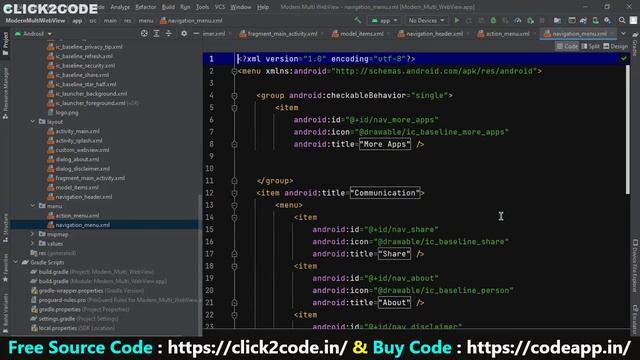The width and height of the screenshot is (640, 360).
Task: Open the No Devices selector dropdown
Action: point(426,20)
